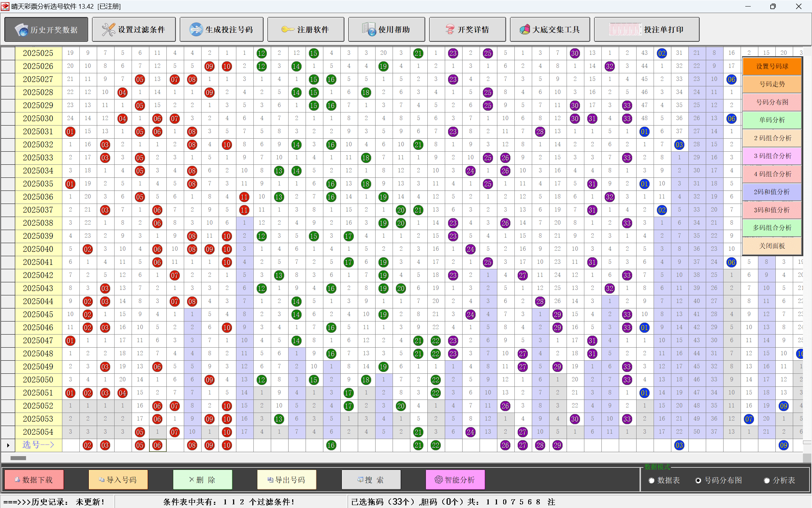
Task: Select the 号码分布图 radio button
Action: pyautogui.click(x=698, y=480)
